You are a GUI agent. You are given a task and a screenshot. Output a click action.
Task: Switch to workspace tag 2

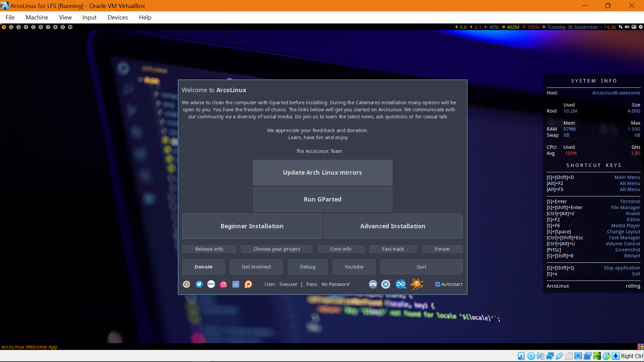click(x=11, y=27)
